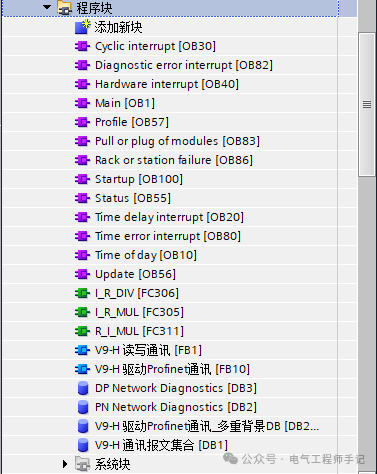Select DP Network Diagnostics [DB3] text
The width and height of the screenshot is (377, 474).
[x=176, y=388]
